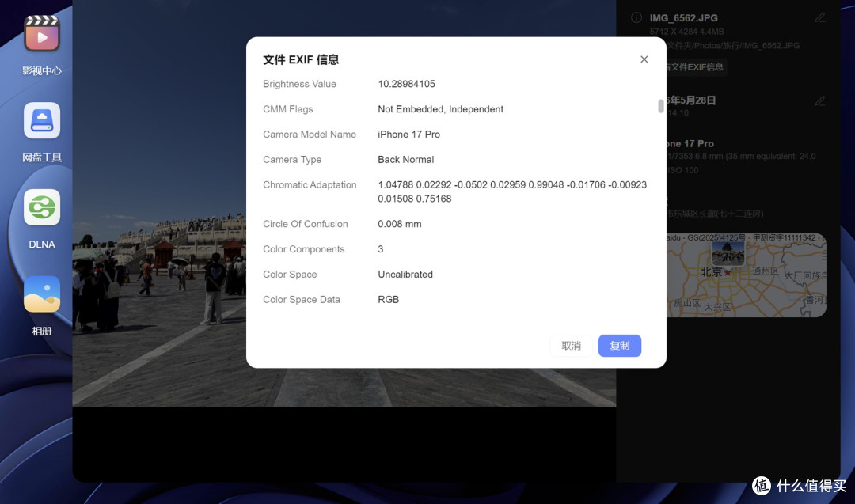Click the 取消 button

coord(571,346)
